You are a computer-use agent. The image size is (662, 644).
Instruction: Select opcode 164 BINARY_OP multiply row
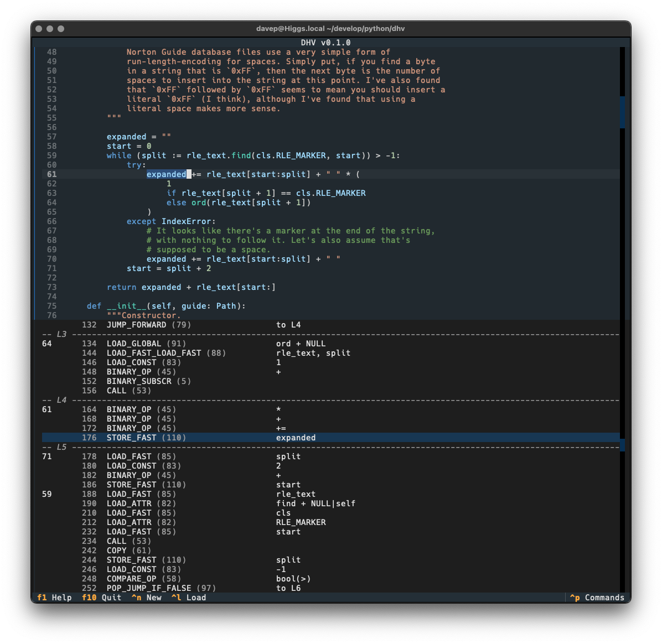pyautogui.click(x=331, y=409)
